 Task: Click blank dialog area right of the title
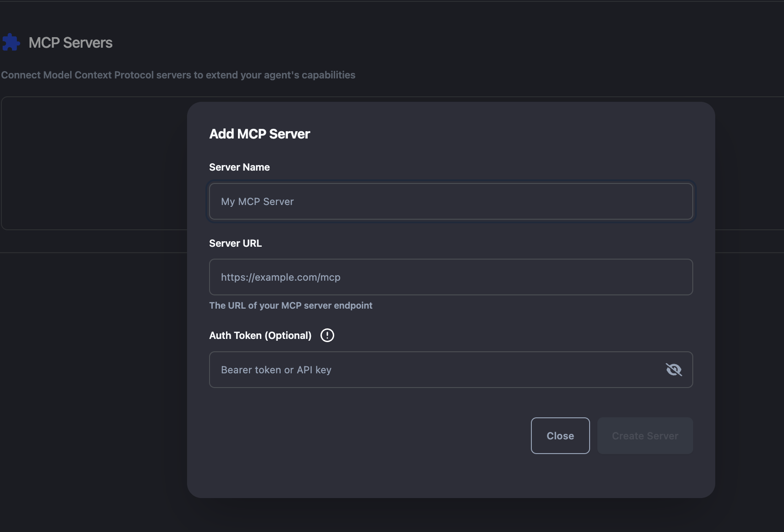(x=504, y=134)
